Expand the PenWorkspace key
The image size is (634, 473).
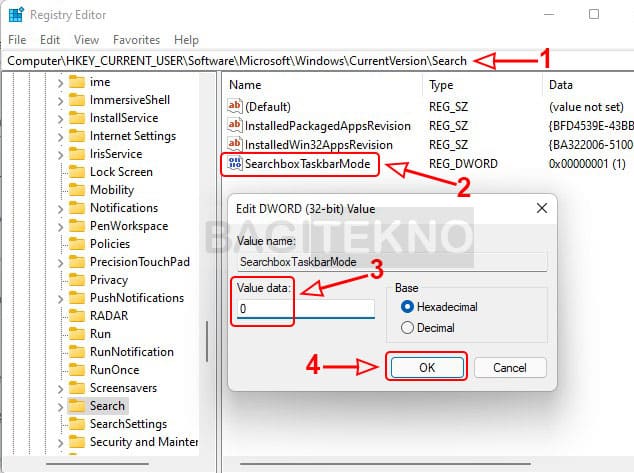(60, 226)
